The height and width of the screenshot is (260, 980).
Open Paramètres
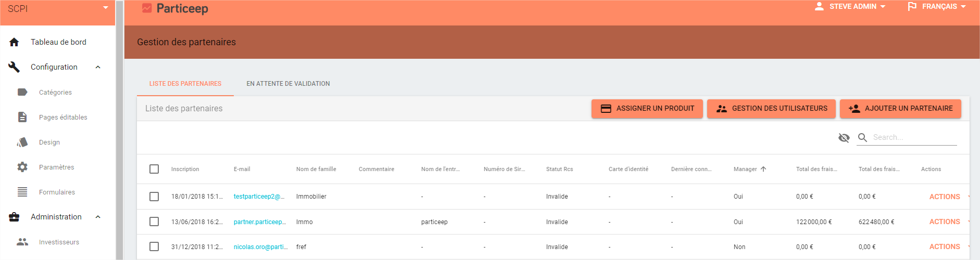click(56, 167)
